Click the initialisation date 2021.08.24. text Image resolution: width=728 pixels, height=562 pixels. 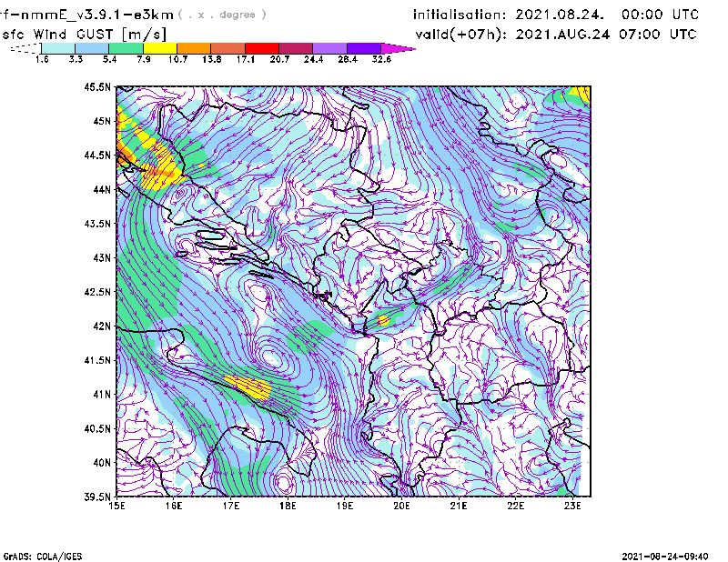(560, 15)
